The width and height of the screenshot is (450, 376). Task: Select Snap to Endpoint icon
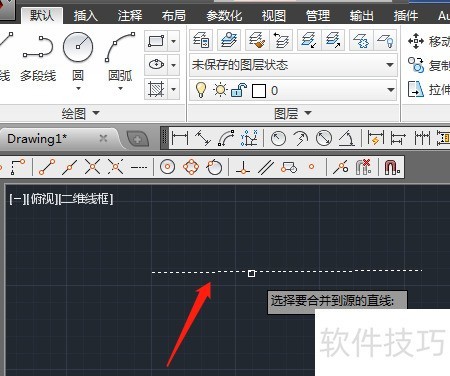tap(47, 167)
